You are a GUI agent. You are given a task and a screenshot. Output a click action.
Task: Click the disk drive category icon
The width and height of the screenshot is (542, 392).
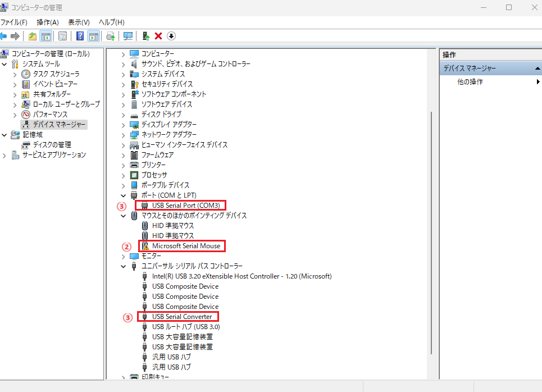(134, 116)
